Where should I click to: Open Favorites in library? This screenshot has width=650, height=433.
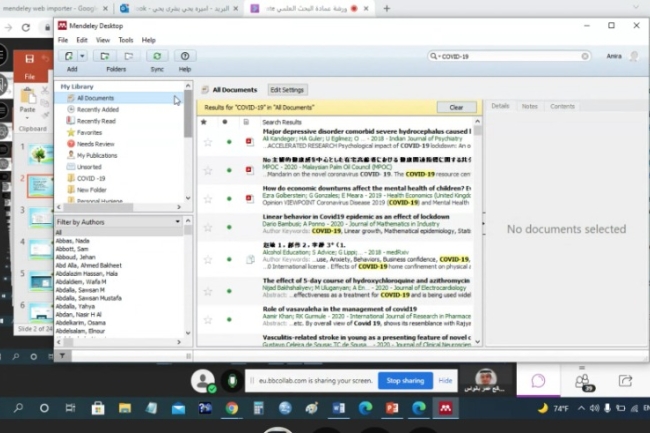tap(89, 133)
